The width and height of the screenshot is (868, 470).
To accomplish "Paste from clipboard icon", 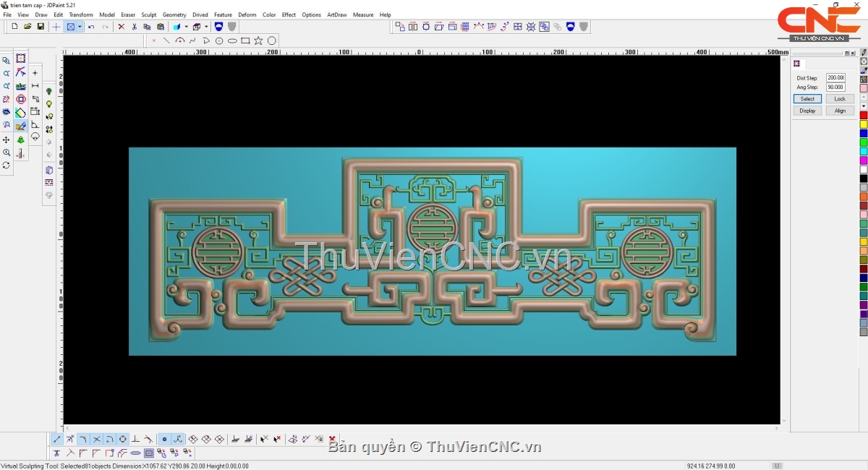I will [x=161, y=27].
